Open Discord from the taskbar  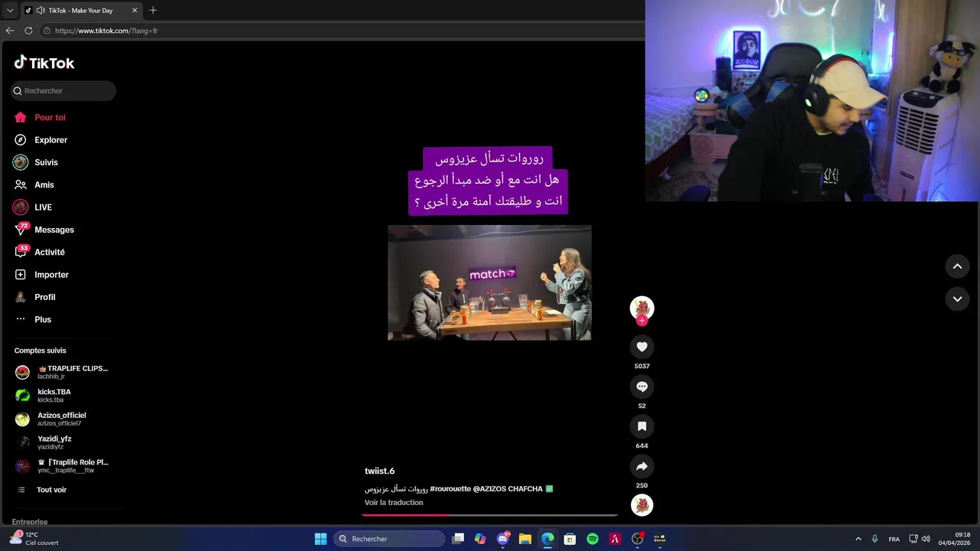coord(503,539)
